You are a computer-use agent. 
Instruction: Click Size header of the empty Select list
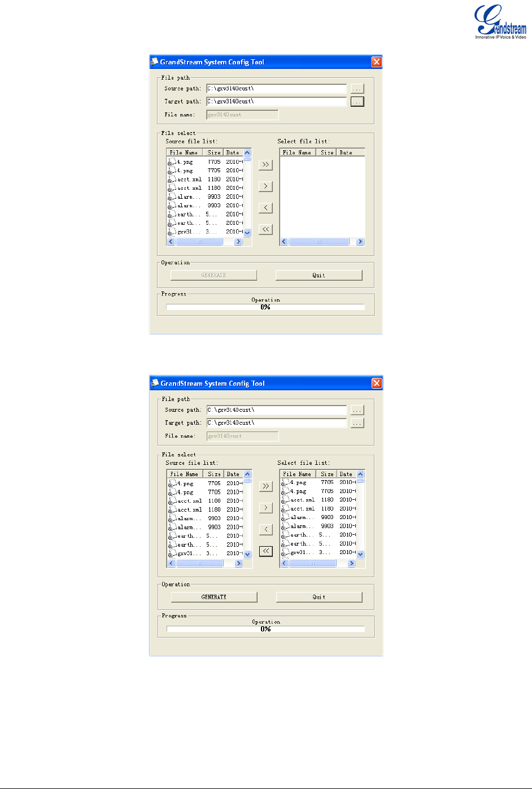(327, 152)
